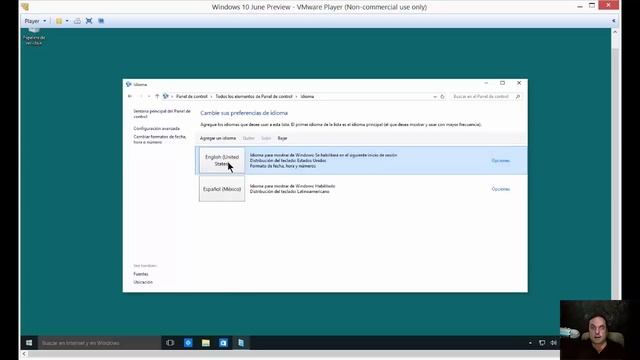Click Bajar to move language down
The width and height of the screenshot is (640, 360).
pos(282,138)
